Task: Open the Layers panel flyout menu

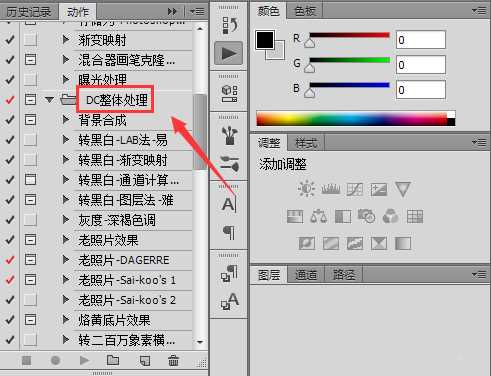Action: [x=479, y=275]
